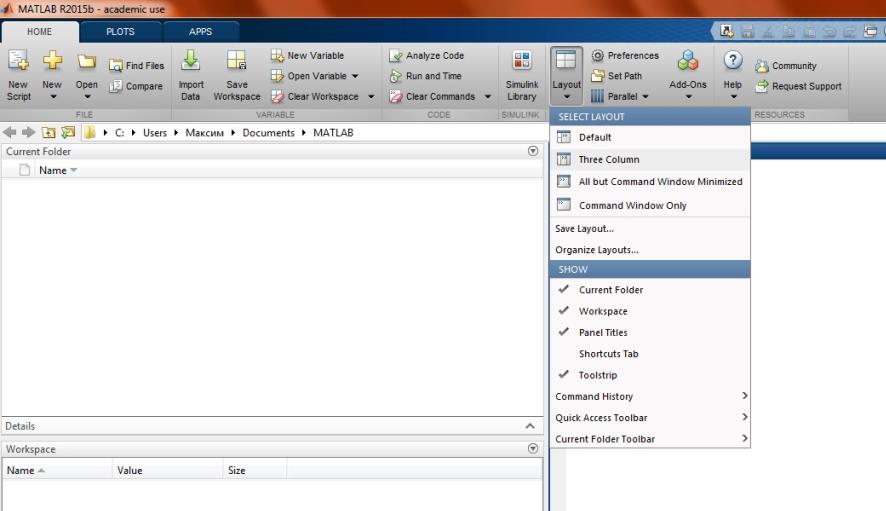Select the Three Column layout
Viewport: 886px width, 511px height.
[x=650, y=159]
